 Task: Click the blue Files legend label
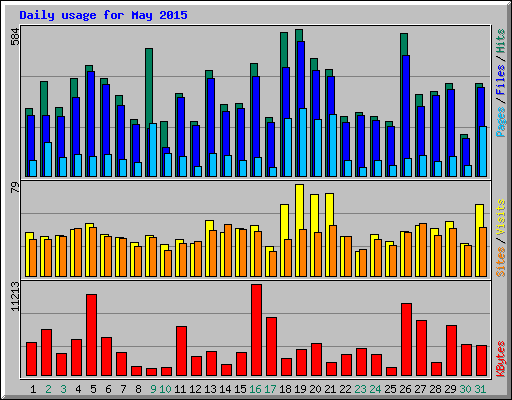pos(501,80)
